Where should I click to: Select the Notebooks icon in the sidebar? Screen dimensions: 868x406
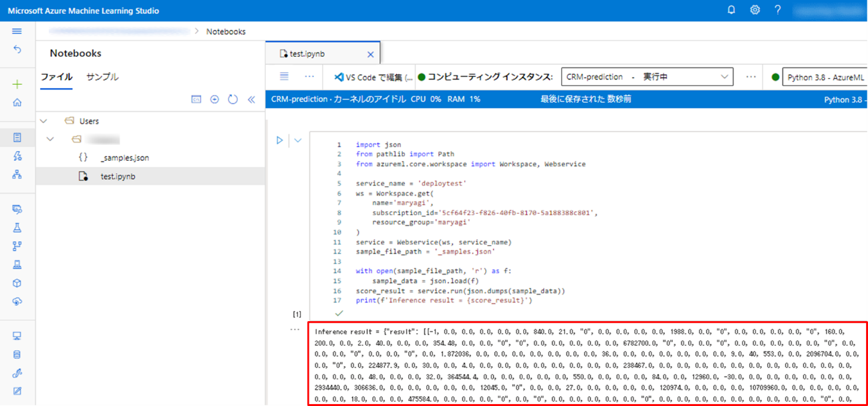(17, 138)
